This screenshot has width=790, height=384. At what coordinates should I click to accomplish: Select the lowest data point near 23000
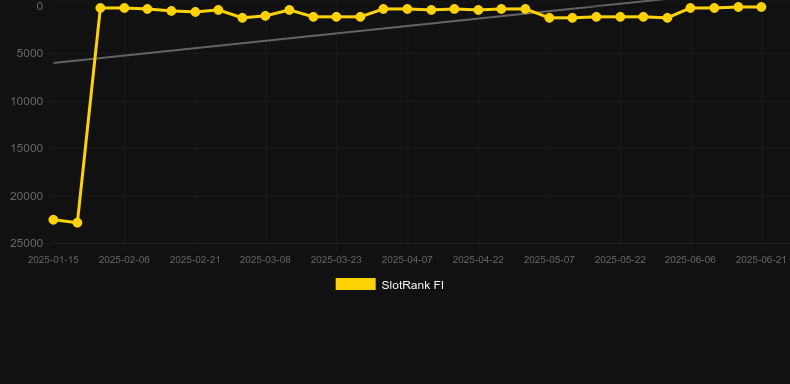[77, 223]
